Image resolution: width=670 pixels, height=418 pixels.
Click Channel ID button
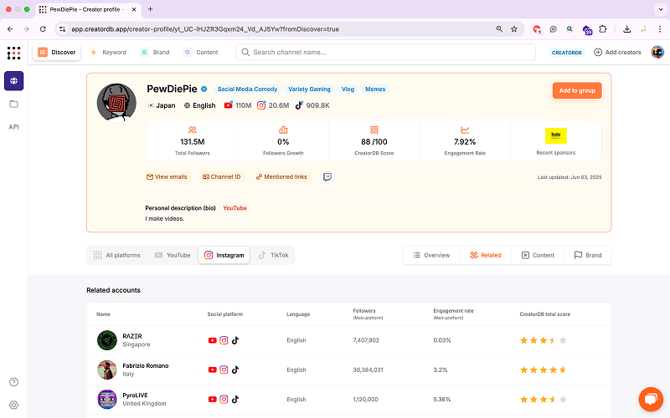tap(221, 177)
